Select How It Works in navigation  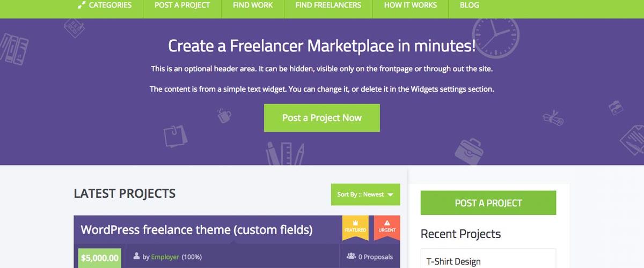click(x=411, y=5)
